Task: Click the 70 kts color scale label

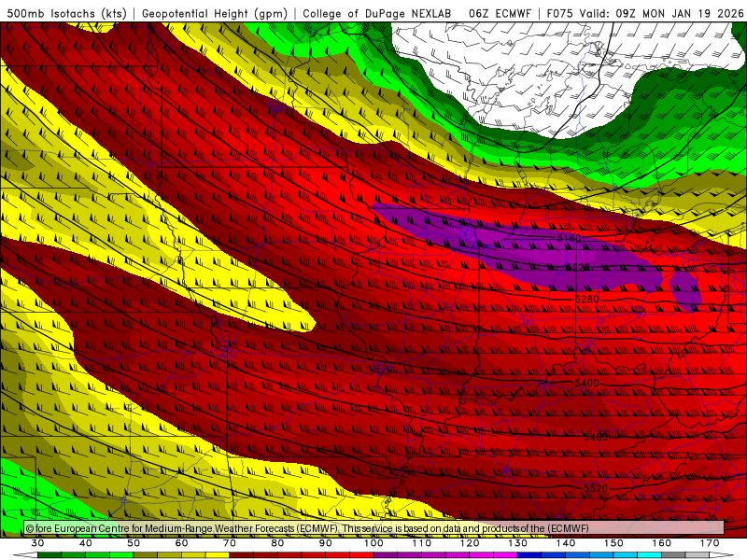Action: 230,543
